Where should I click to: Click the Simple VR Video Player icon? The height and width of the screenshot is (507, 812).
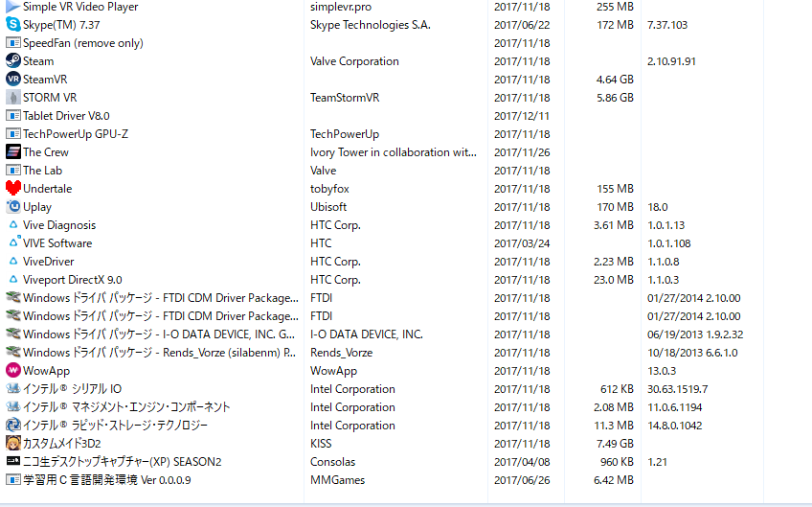click(13, 7)
